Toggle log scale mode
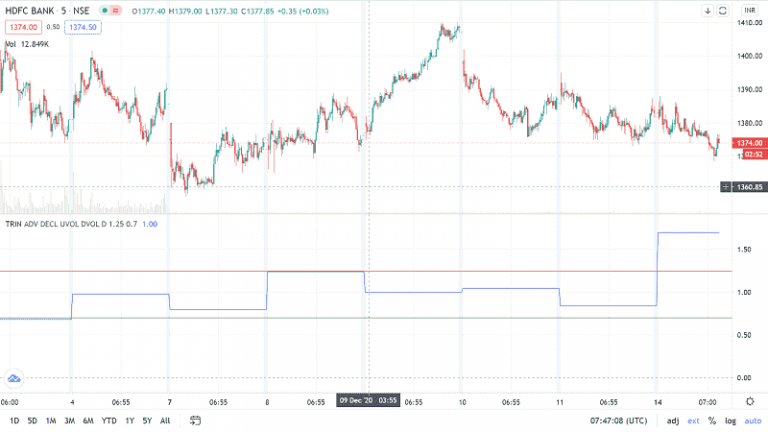This screenshot has height=432, width=768. [x=730, y=420]
